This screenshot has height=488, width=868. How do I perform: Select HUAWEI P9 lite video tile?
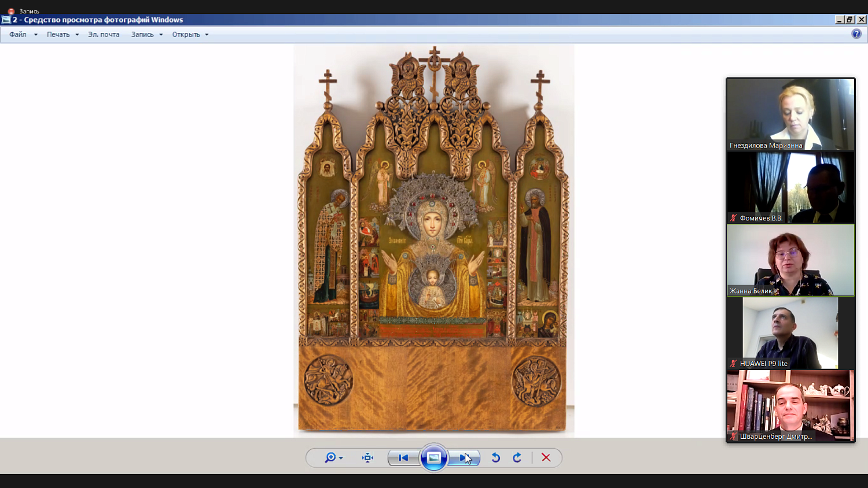(x=790, y=333)
